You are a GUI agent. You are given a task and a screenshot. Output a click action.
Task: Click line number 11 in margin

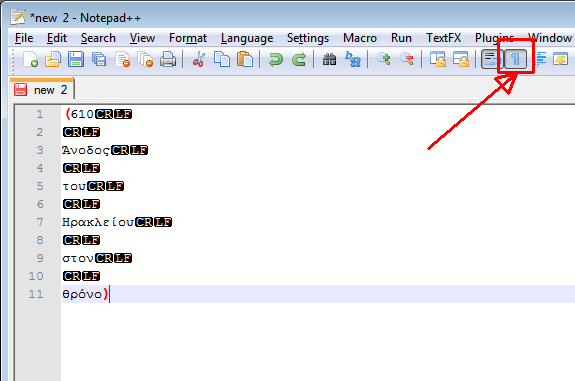point(36,294)
